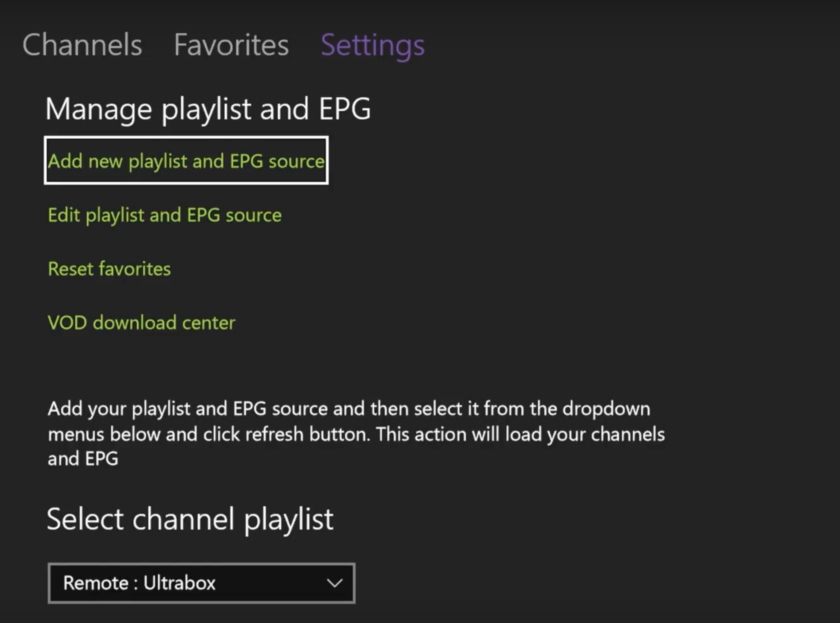Click the Channels menu entry at top
840x623 pixels.
point(82,44)
